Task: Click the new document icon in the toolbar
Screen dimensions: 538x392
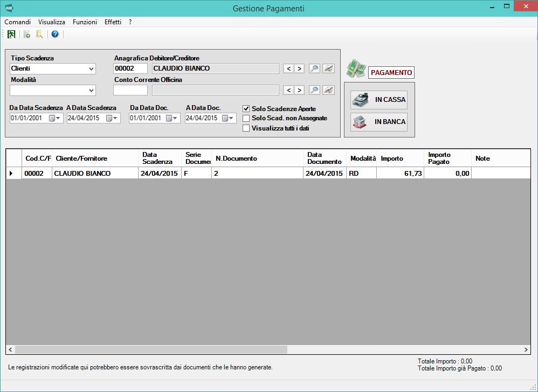Action: [27, 35]
